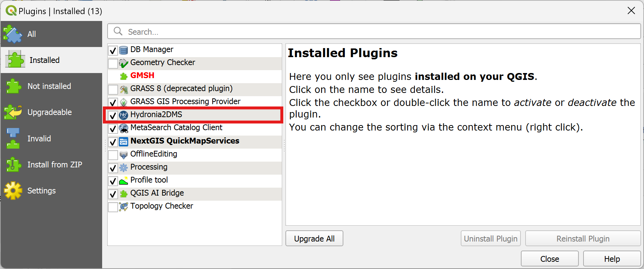Screen dimensions: 644x269
Task: Click the Hydronia2DMS round logo icon
Action: click(x=124, y=115)
